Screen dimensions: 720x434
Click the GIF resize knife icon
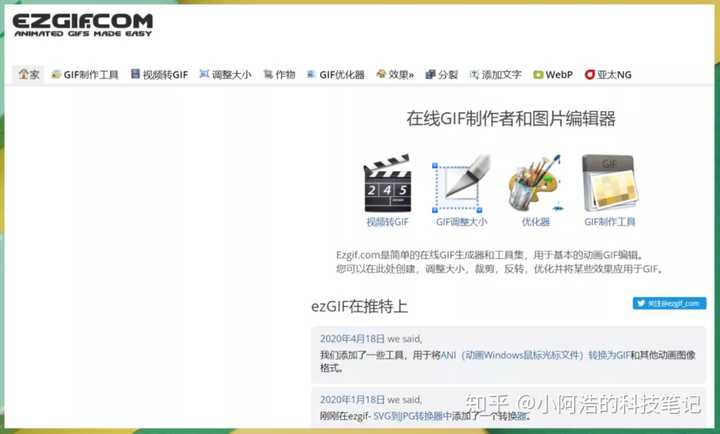point(461,184)
